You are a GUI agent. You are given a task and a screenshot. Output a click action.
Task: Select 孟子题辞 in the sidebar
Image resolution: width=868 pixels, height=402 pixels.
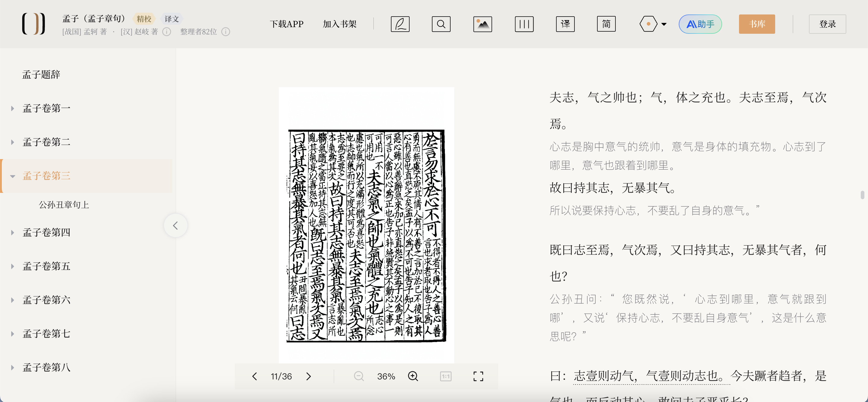pos(41,74)
